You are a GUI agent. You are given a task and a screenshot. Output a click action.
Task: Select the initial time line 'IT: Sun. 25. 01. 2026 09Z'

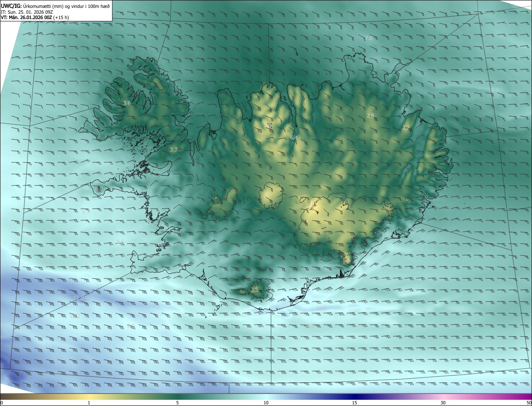(27, 12)
